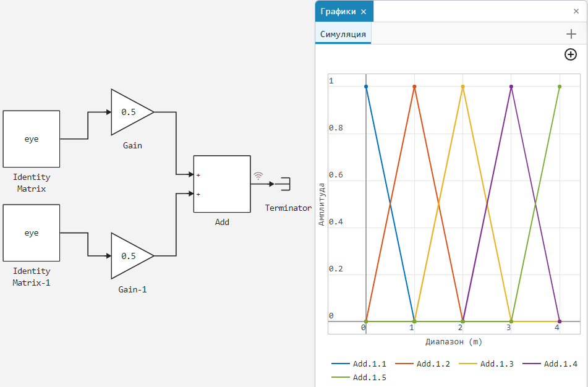This screenshot has width=588, height=387.
Task: Toggle Add.1.2 legend entry
Action: coord(423,364)
